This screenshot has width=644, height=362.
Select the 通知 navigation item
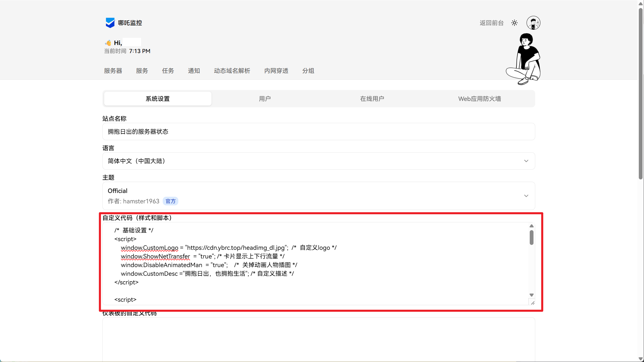pyautogui.click(x=194, y=71)
